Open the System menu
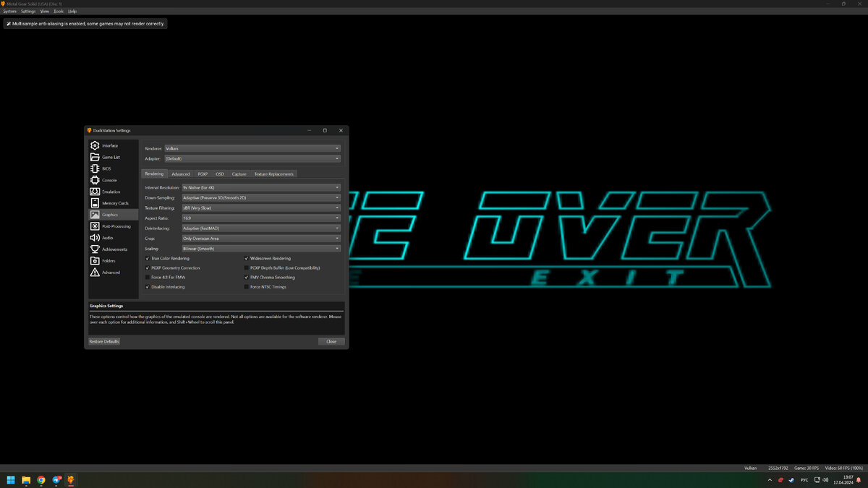The image size is (868, 488). [9, 12]
